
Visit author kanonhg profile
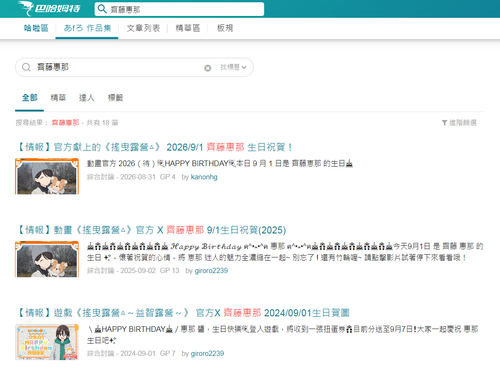[204, 177]
